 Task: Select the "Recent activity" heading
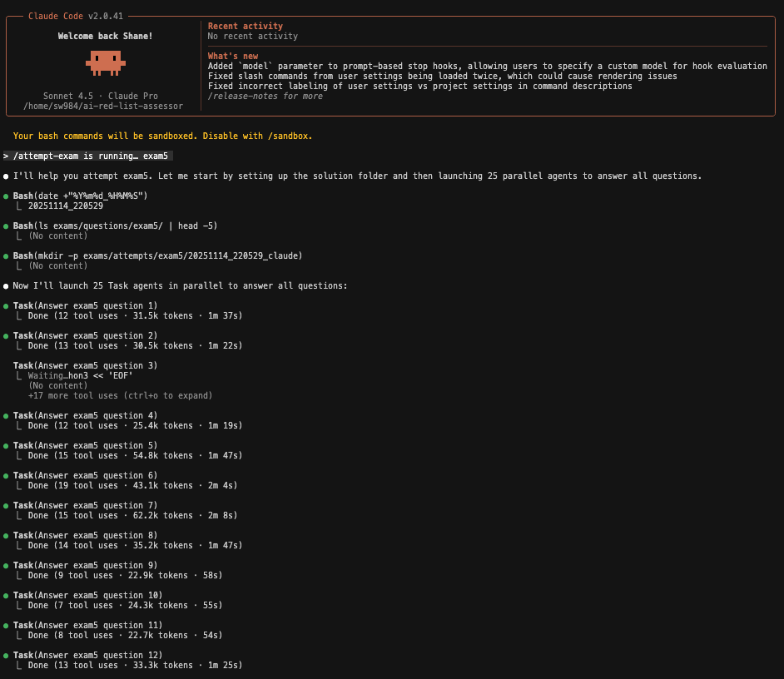click(x=245, y=27)
